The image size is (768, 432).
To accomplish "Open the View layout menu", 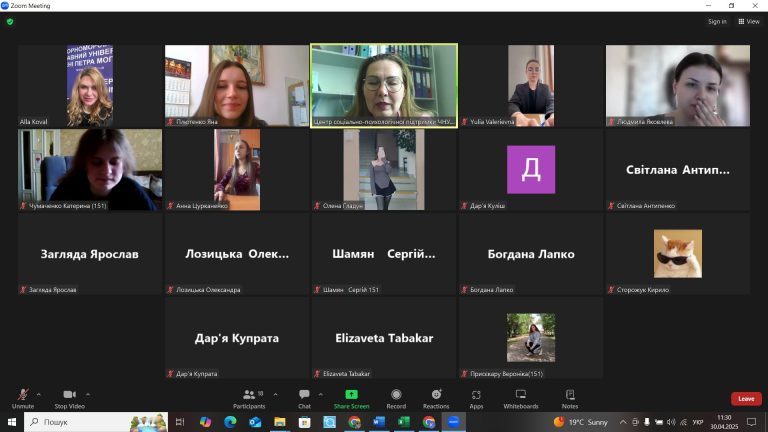I will (x=749, y=21).
